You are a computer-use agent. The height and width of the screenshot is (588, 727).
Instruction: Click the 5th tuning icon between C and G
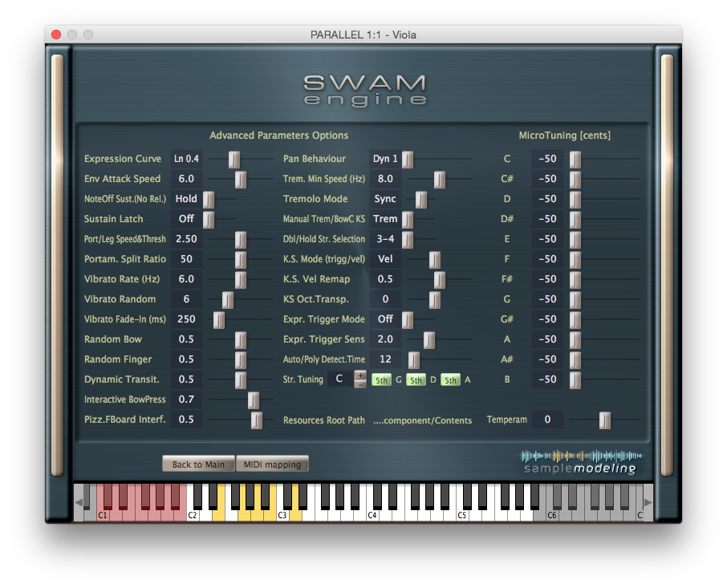tap(381, 379)
